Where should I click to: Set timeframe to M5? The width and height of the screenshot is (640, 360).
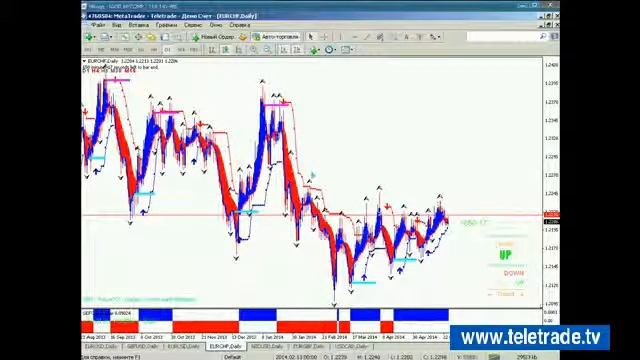click(101, 49)
